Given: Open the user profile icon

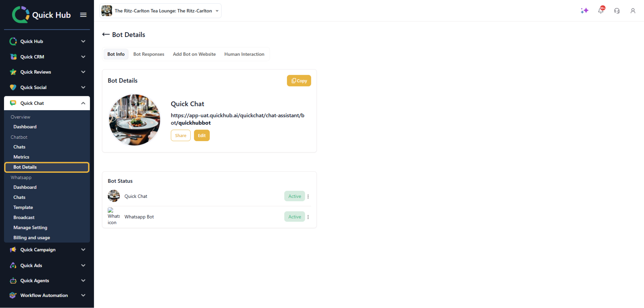Looking at the screenshot, I should [633, 11].
